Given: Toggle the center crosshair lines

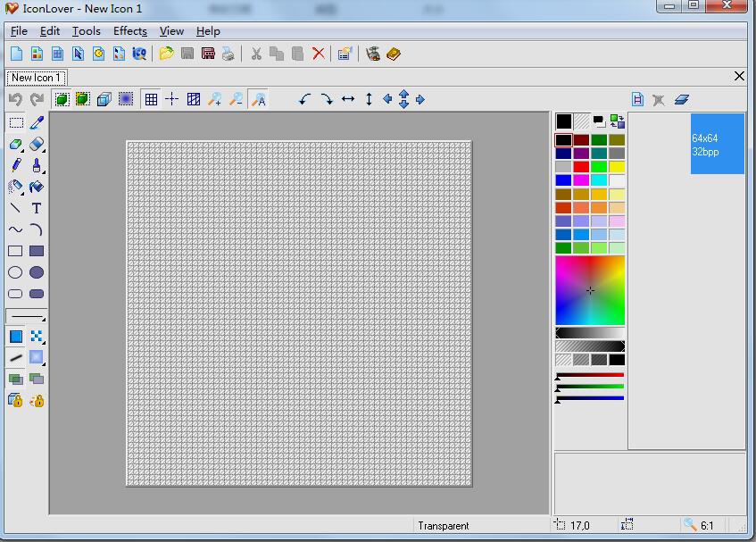Looking at the screenshot, I should tap(171, 100).
